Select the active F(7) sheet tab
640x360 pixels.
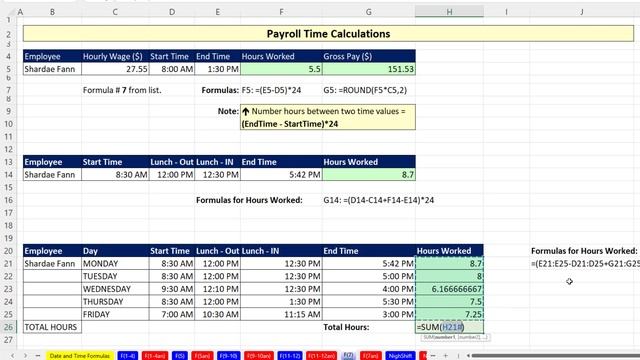coord(348,356)
